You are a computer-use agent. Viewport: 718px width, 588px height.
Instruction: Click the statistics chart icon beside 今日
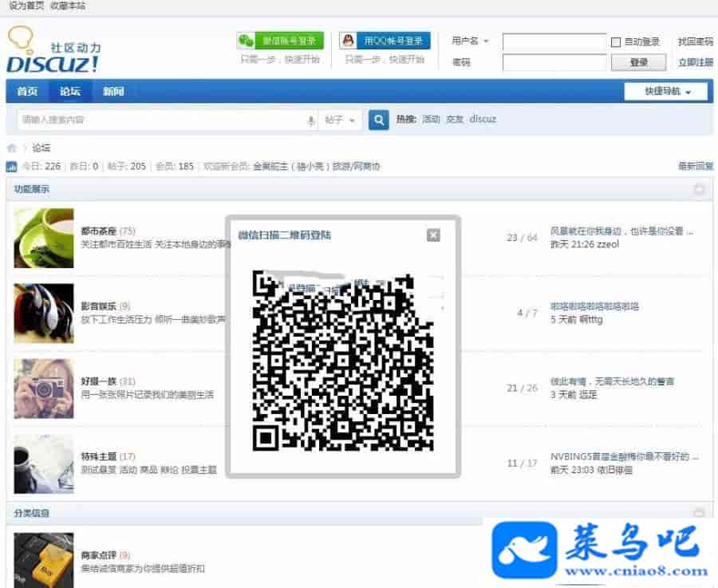pyautogui.click(x=12, y=167)
